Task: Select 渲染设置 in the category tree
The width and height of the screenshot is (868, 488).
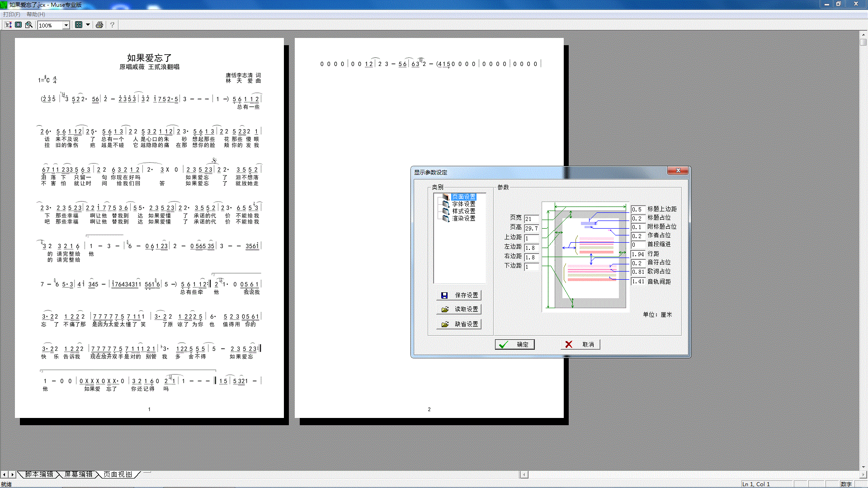Action: tap(463, 218)
